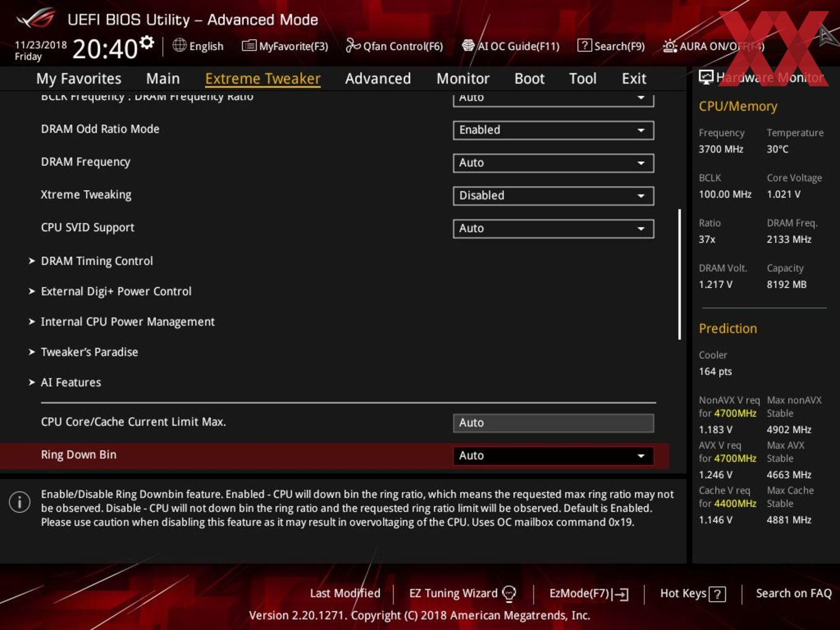Click the 2133 MHz DRAM frequency value

tap(789, 239)
